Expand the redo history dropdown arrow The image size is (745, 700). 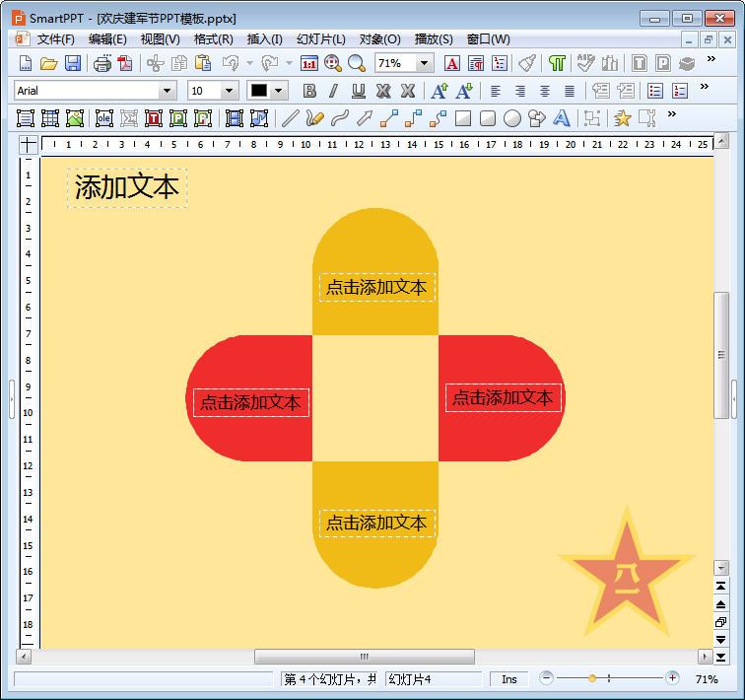point(289,63)
